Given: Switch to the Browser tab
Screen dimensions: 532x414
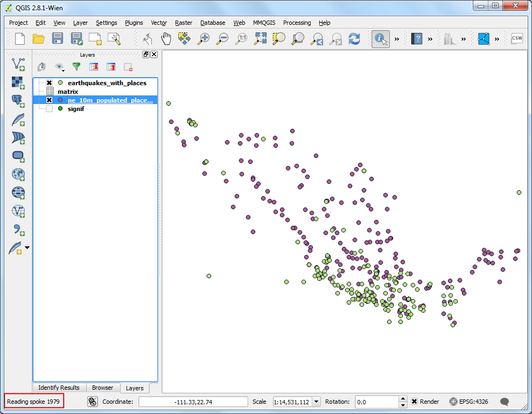Looking at the screenshot, I should 102,388.
